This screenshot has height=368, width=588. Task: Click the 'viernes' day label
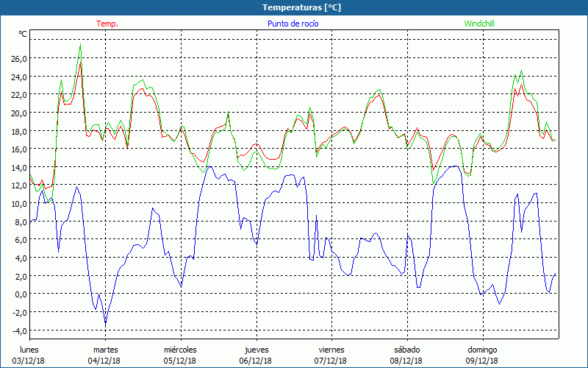pos(331,350)
